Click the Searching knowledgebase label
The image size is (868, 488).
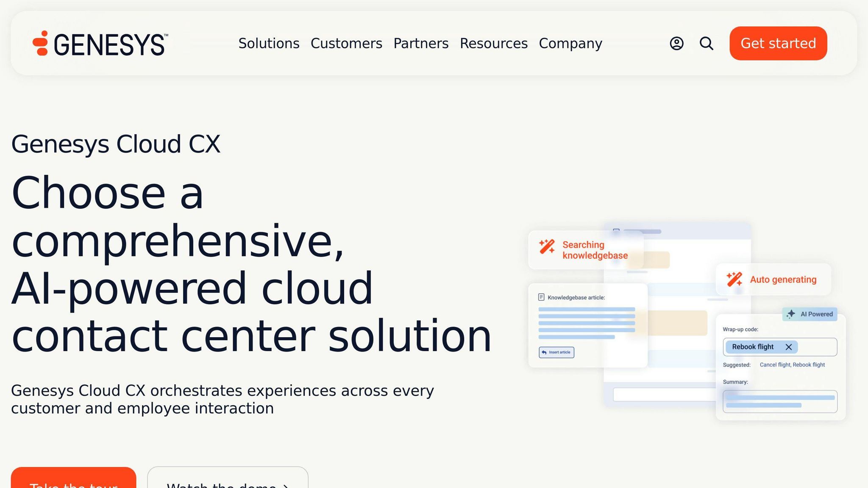[x=595, y=250]
